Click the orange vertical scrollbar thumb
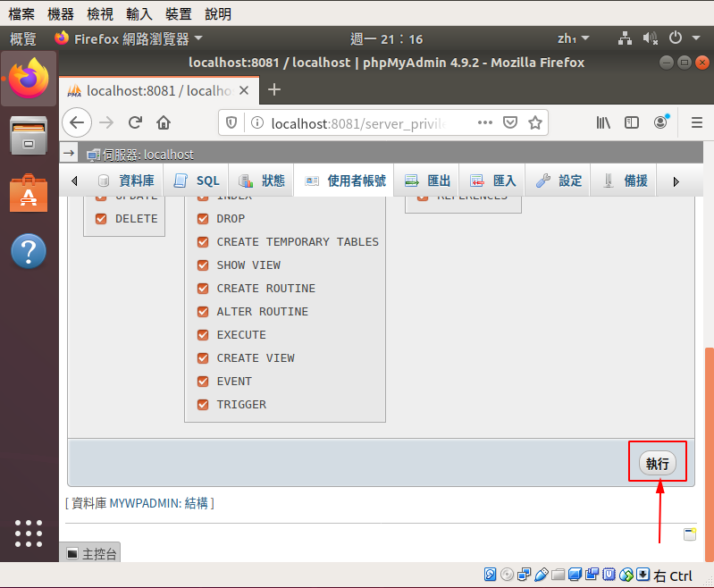714x588 pixels. click(x=709, y=455)
